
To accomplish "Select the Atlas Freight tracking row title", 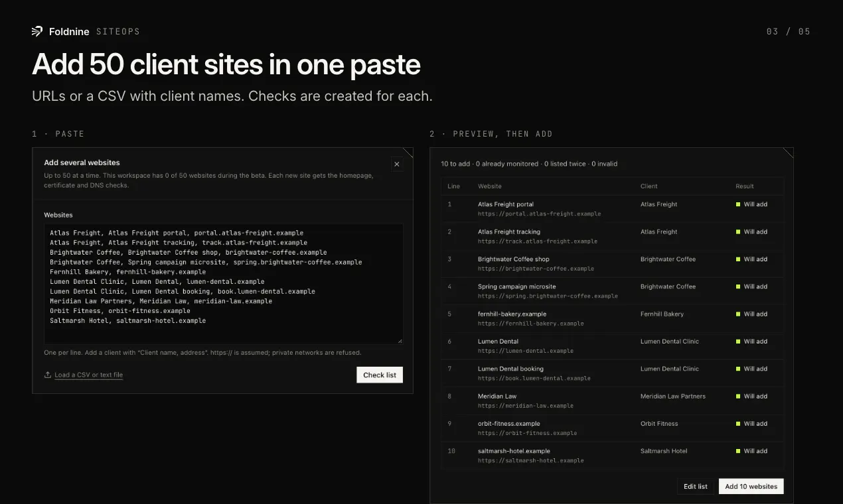I will coord(509,231).
